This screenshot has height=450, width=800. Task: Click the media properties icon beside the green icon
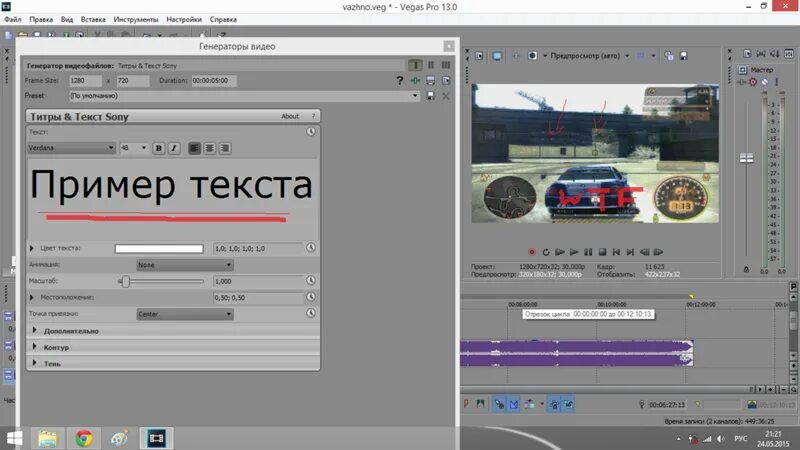point(431,81)
